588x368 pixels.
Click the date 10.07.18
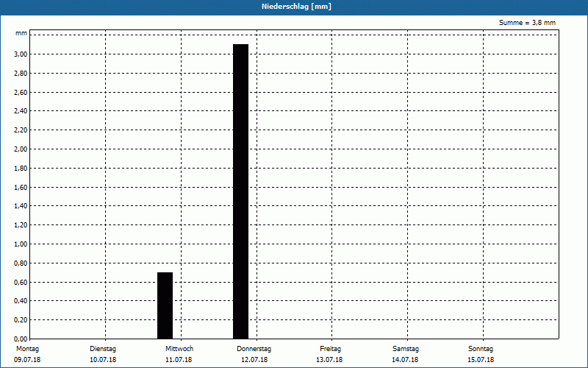pos(103,360)
